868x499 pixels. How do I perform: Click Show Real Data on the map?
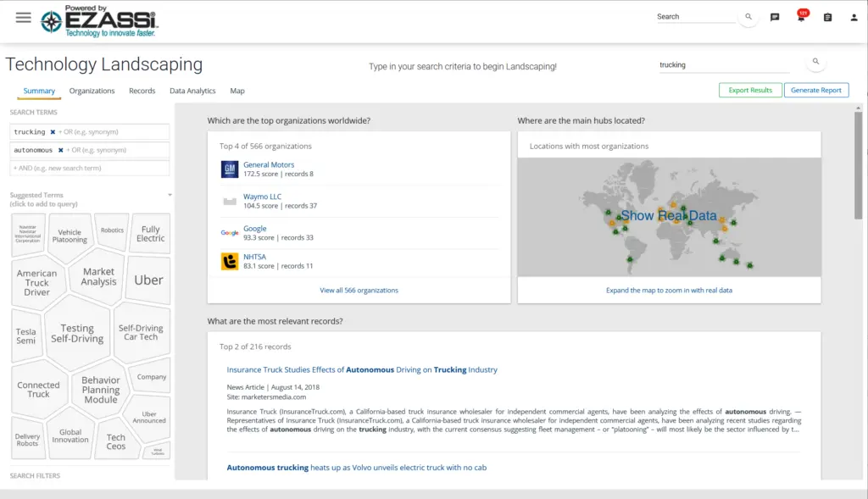click(x=669, y=216)
